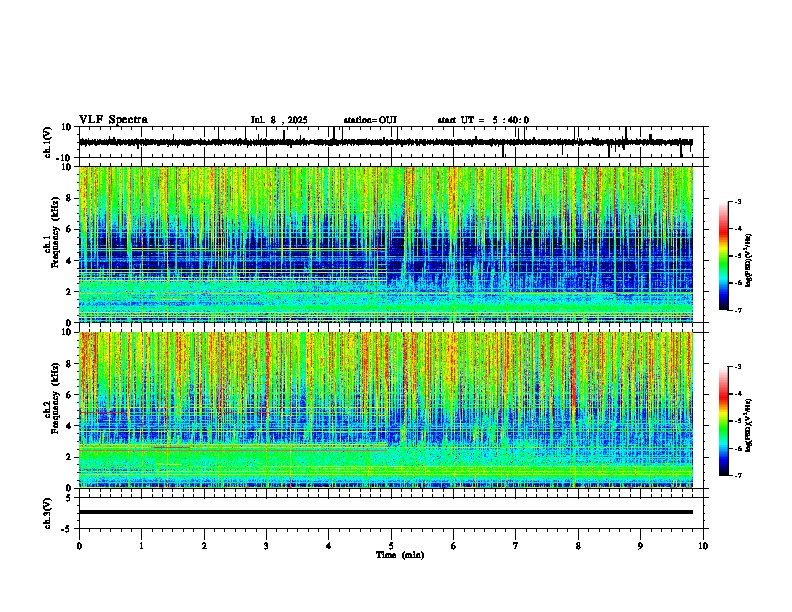Select the ch.2 colorbar log(PSD) unit label
Screen dimensions: 792x612
click(749, 425)
